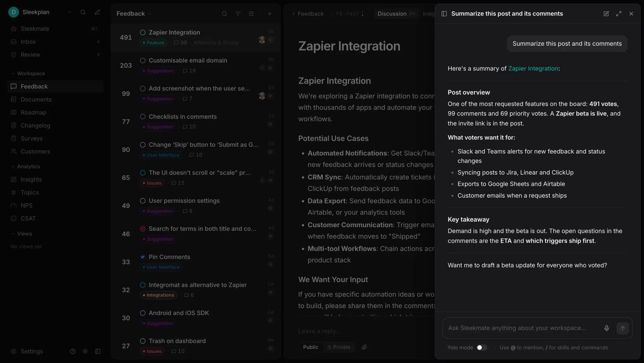Expand the Sleekmate panel to full size

pyautogui.click(x=619, y=14)
